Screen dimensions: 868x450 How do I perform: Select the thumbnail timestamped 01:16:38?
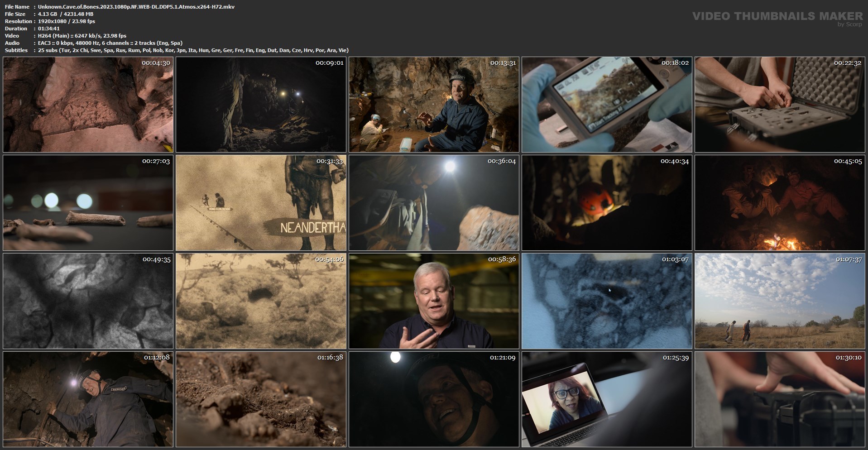261,399
